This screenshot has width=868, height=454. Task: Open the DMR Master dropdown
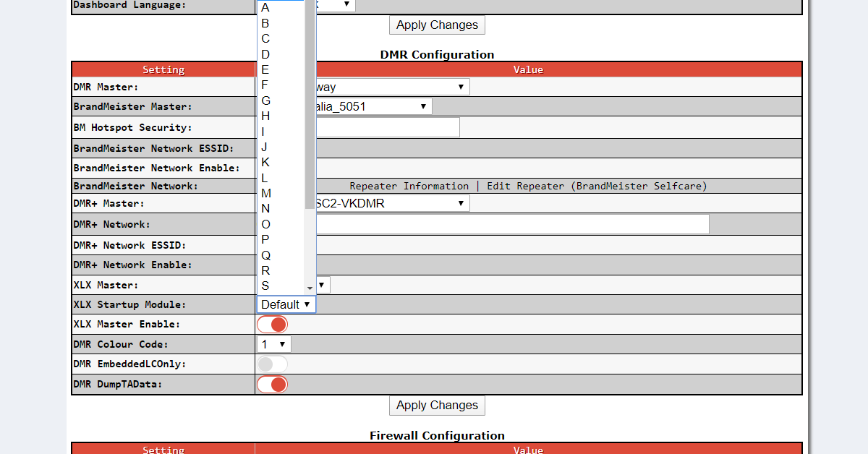point(393,87)
